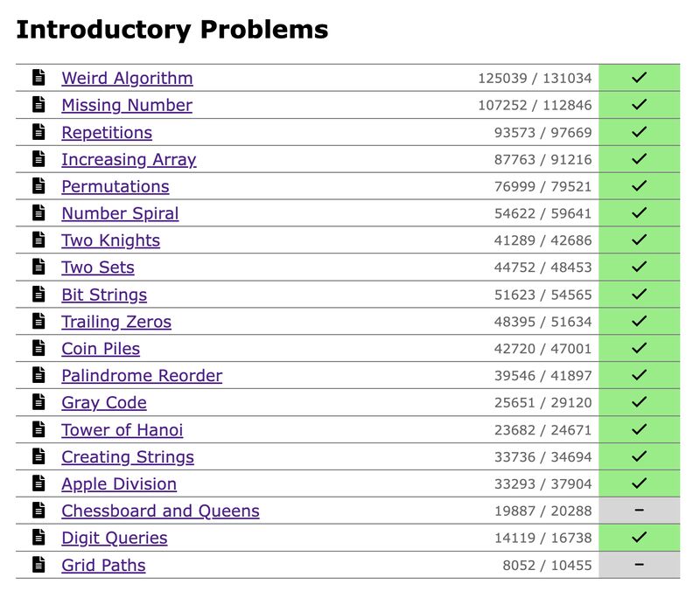Click the document icon beside Weird Algorithm
The width and height of the screenshot is (700, 598).
coord(38,77)
